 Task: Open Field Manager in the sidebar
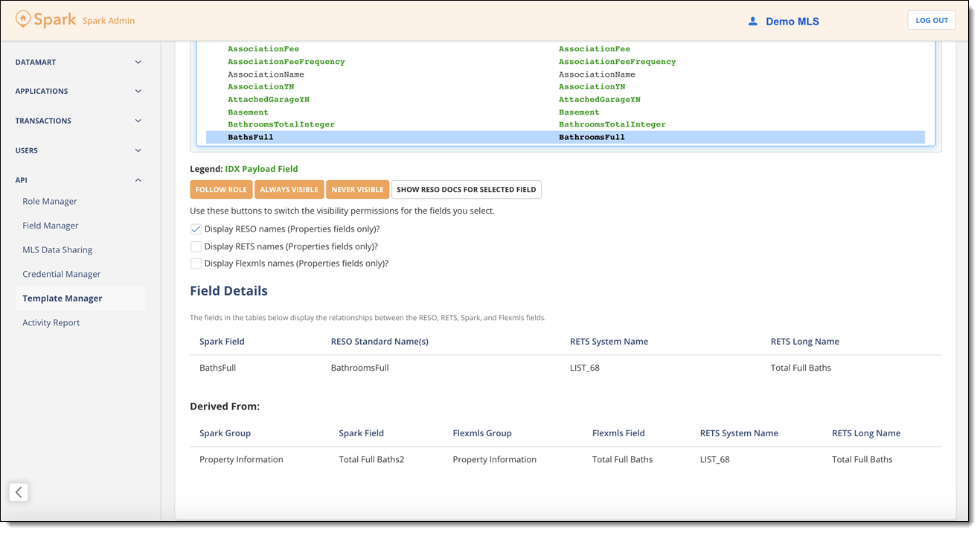[x=51, y=226]
